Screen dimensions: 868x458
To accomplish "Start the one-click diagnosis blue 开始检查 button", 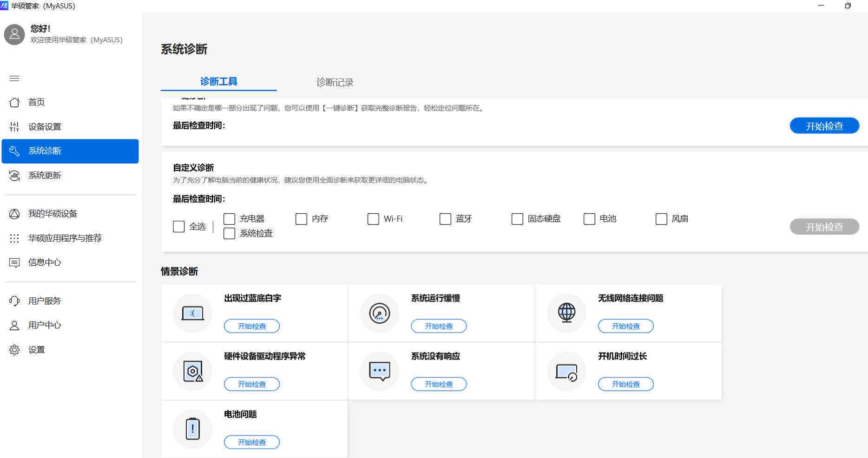I will tap(824, 126).
